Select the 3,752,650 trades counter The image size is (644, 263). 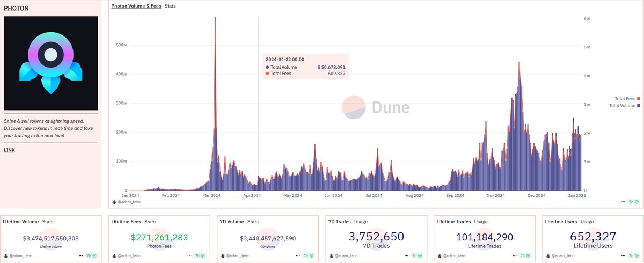tap(376, 237)
